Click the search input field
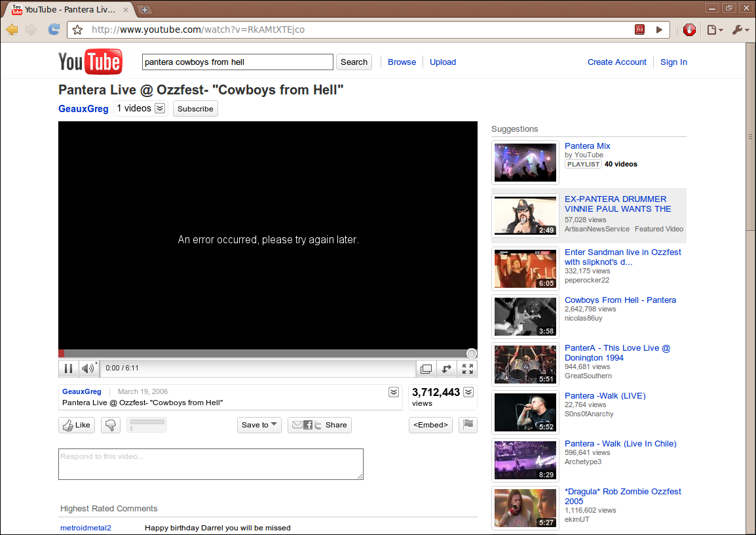756x535 pixels. tap(238, 62)
